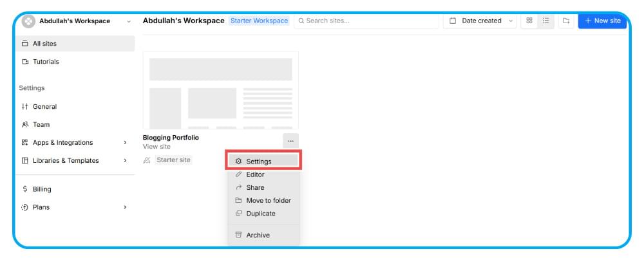Focus the Search sites field
Screen dimensions: 644x260
(x=366, y=21)
